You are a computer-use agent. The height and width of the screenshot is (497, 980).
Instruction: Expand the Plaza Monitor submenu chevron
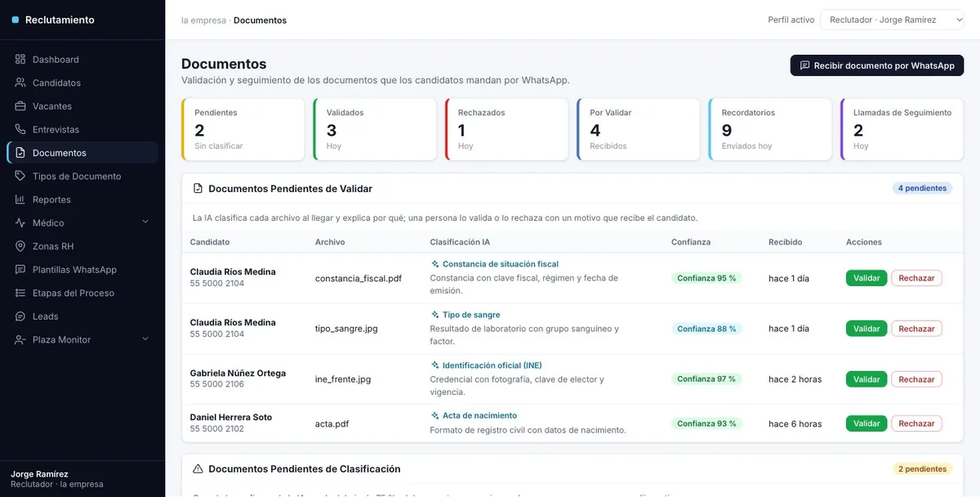(145, 339)
